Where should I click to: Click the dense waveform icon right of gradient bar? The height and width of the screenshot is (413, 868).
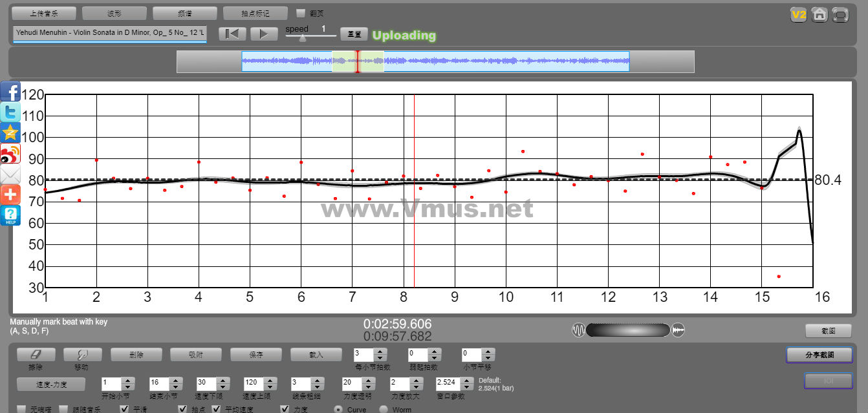[678, 330]
